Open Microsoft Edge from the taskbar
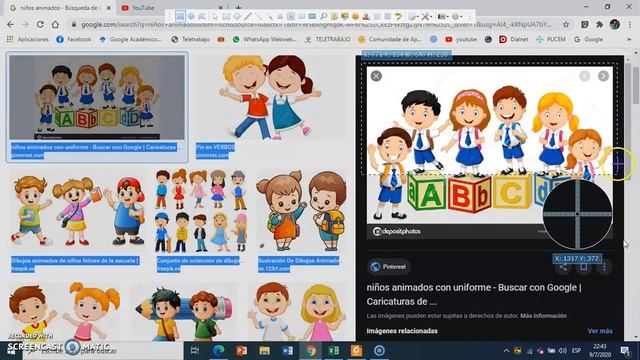This screenshot has width=640, height=360. 219,350
